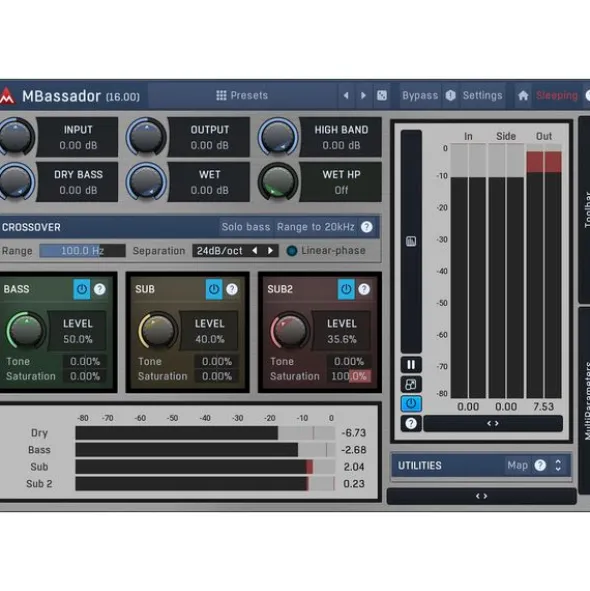The height and width of the screenshot is (591, 590).
Task: Click the OUTPUT gain knob
Action: [x=146, y=136]
